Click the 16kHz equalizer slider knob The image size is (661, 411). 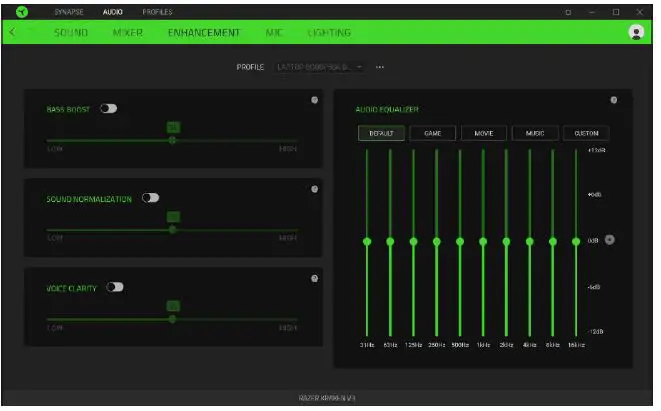[576, 242]
